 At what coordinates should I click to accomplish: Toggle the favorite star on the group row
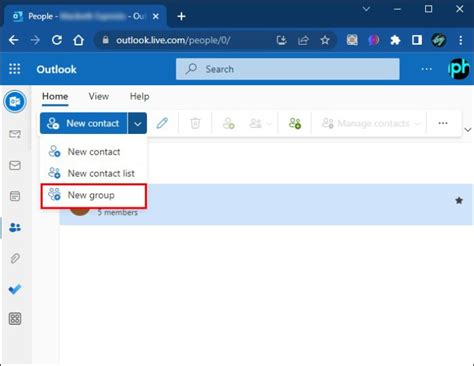tap(459, 200)
